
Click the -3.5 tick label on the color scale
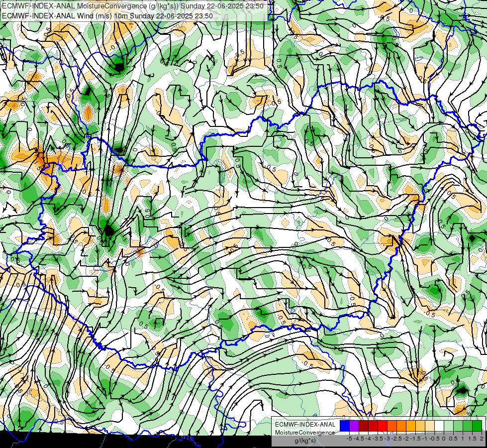click(378, 439)
